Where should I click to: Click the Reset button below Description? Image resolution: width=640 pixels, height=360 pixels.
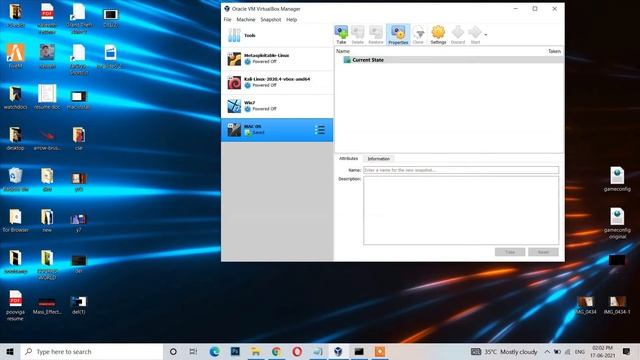coord(543,252)
